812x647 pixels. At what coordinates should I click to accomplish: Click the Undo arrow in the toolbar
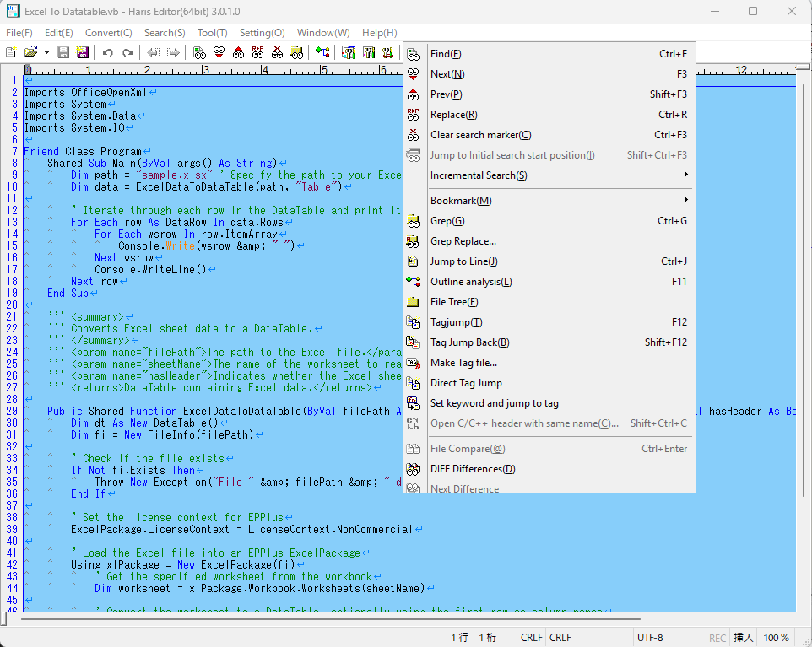click(107, 52)
